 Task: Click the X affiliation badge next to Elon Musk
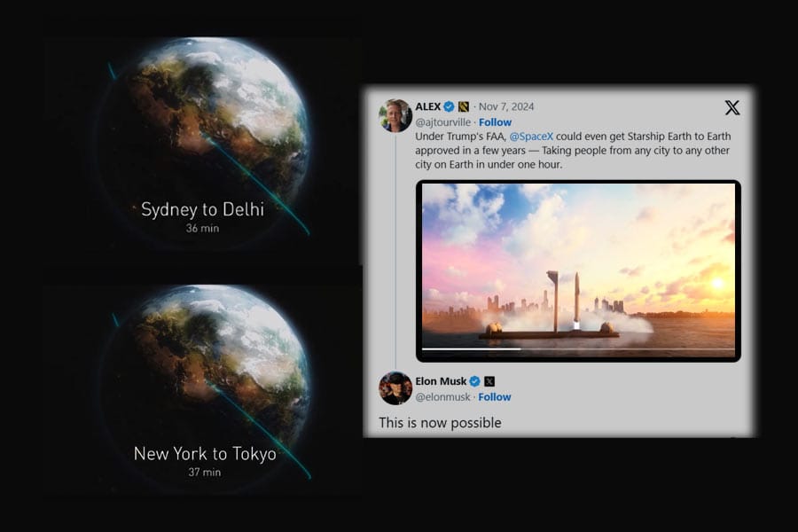[489, 381]
